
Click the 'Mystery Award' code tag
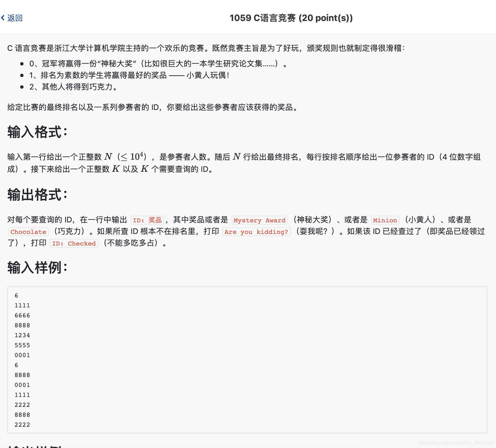click(x=260, y=220)
